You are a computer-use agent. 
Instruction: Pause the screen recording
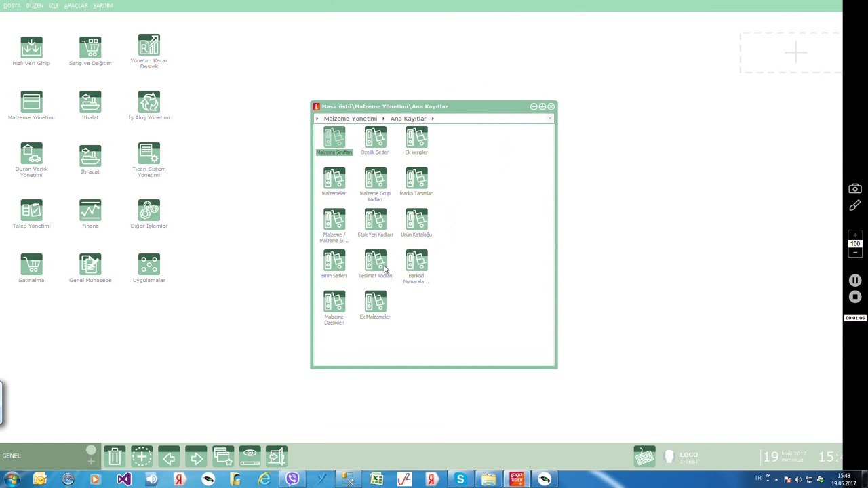coord(855,281)
